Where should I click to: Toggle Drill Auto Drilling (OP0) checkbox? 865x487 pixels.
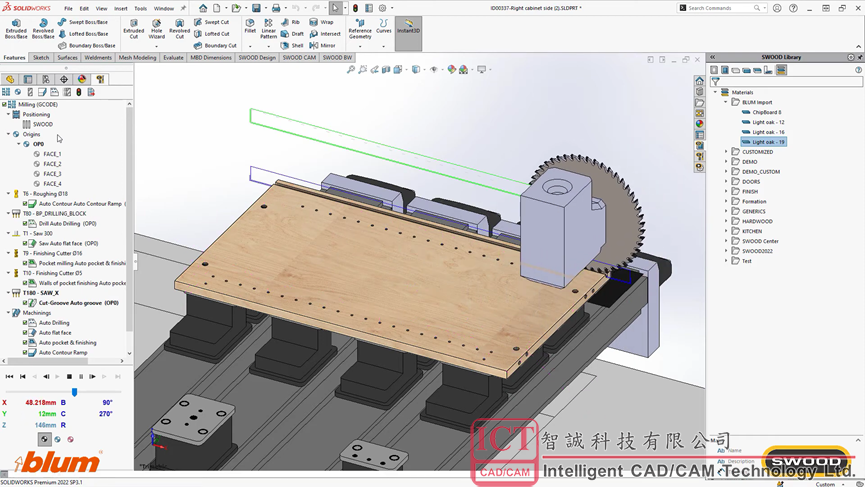pos(25,223)
